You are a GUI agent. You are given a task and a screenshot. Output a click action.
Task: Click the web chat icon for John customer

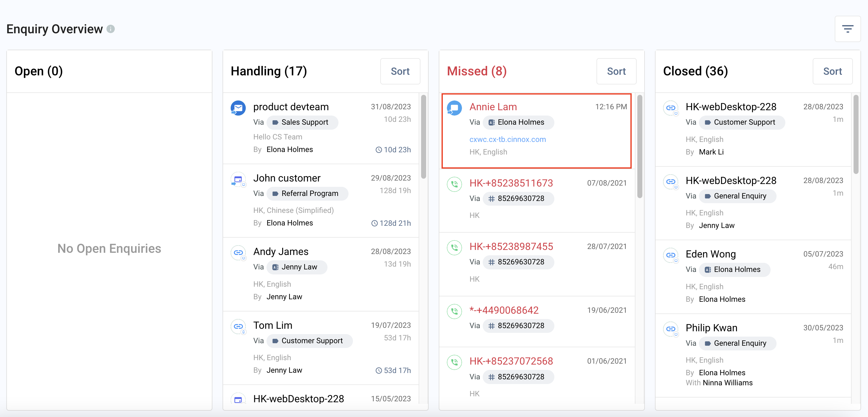point(238,179)
